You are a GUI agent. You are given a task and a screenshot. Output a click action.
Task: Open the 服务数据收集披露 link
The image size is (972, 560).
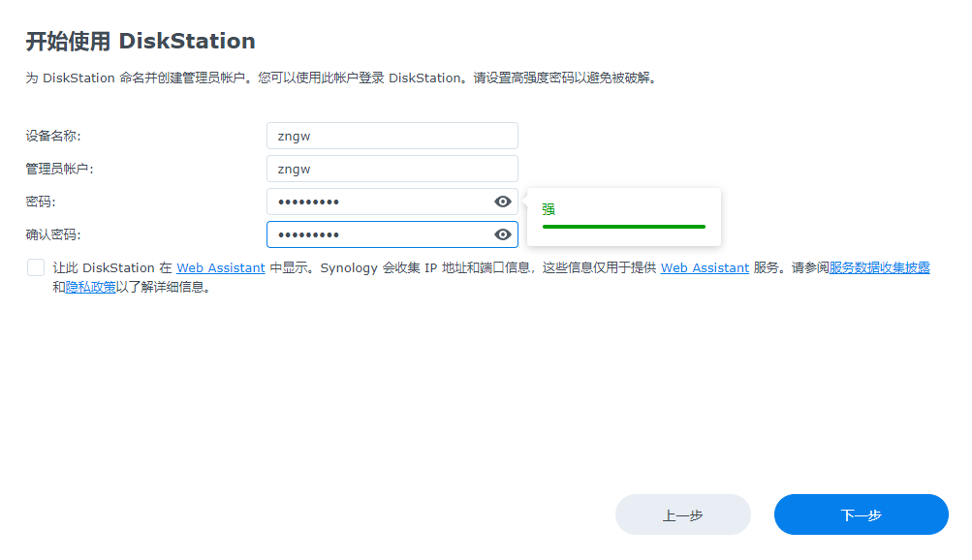tap(879, 268)
